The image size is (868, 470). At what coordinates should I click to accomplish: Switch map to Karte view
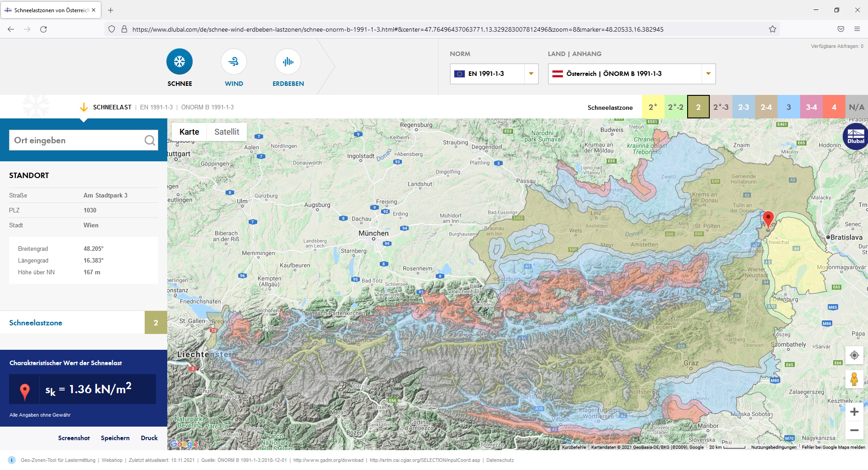tap(189, 132)
